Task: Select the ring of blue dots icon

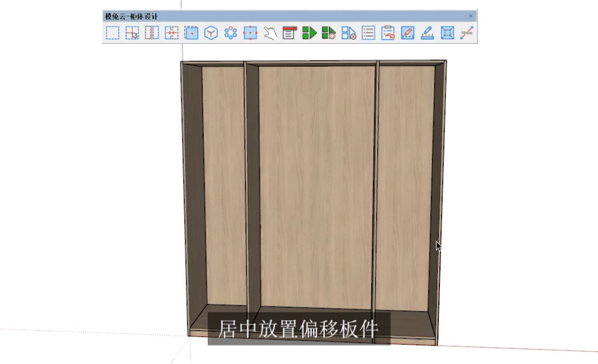Action: coord(231,33)
